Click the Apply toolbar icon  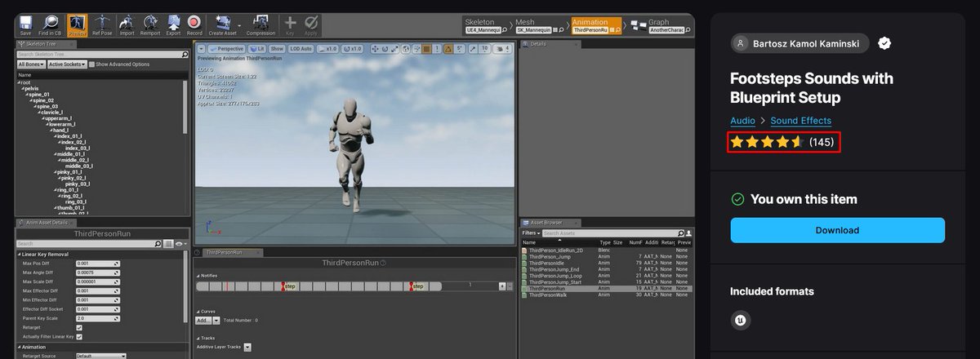tap(311, 24)
